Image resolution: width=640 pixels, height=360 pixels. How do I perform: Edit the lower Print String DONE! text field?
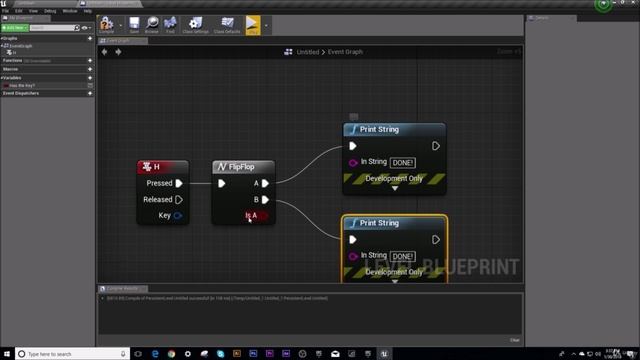point(402,256)
